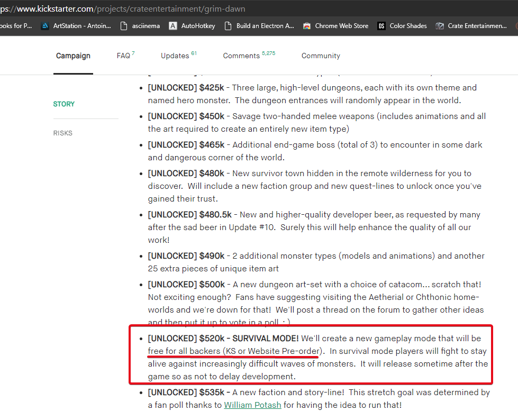The height and width of the screenshot is (420, 518).
Task: Click the $500k stretch goal heading
Action: point(186,285)
